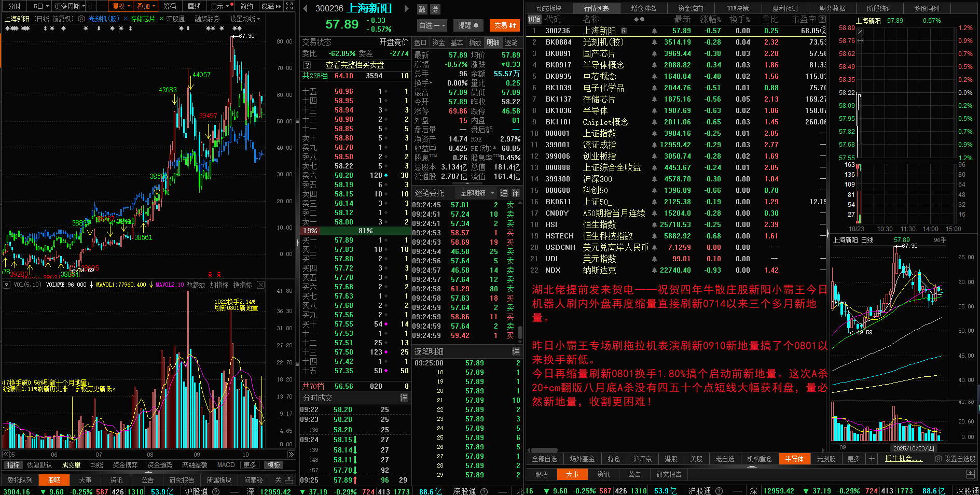Remove the 存储芯片 overlay with its X
The width and height of the screenshot is (980, 495).
tap(161, 19)
